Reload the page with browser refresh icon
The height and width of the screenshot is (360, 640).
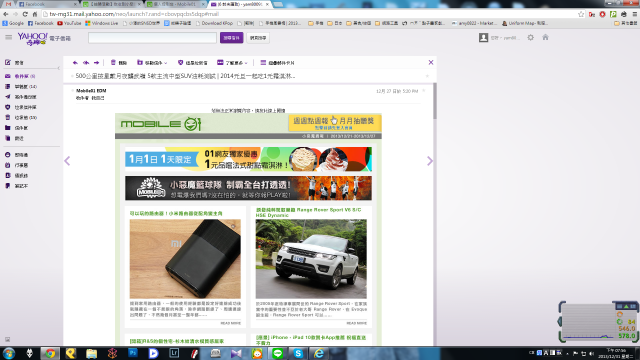[25, 14]
